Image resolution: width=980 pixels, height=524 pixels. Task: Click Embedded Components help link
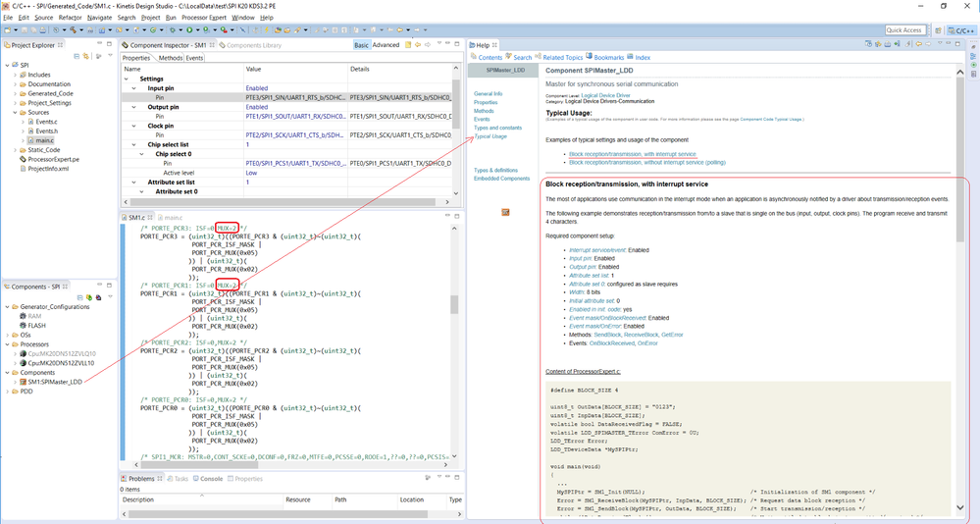point(502,179)
